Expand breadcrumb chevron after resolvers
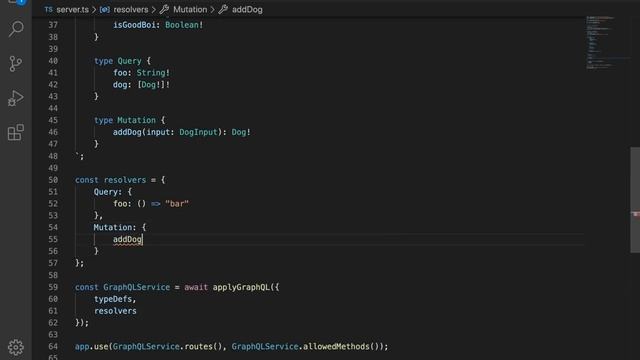The width and height of the screenshot is (640, 360). (x=154, y=9)
